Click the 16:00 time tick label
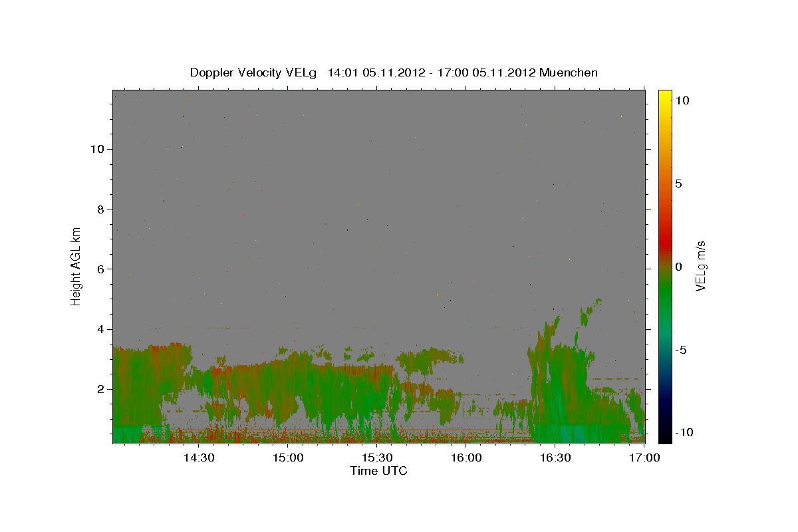798x532 pixels. click(466, 458)
